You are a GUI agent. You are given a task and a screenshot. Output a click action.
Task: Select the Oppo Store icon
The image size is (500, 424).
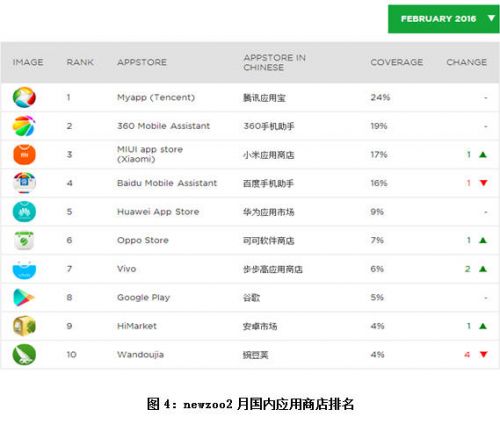click(24, 240)
